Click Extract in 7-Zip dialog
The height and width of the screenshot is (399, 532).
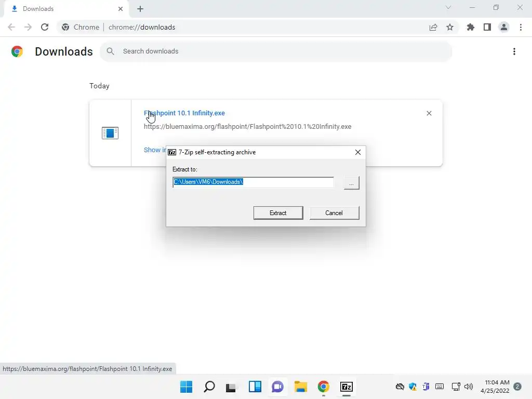[x=278, y=212]
